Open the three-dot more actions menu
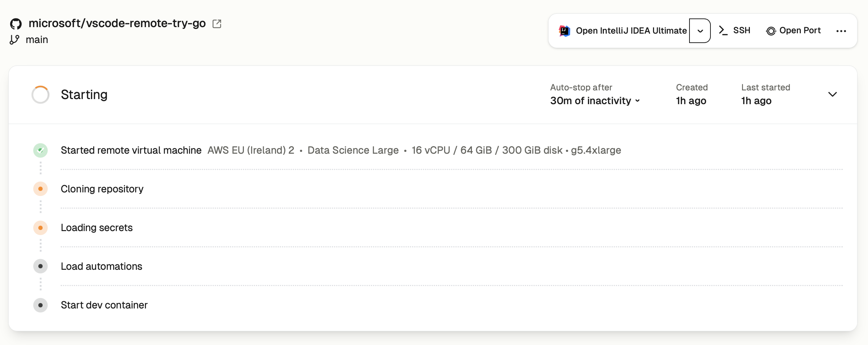 (841, 31)
